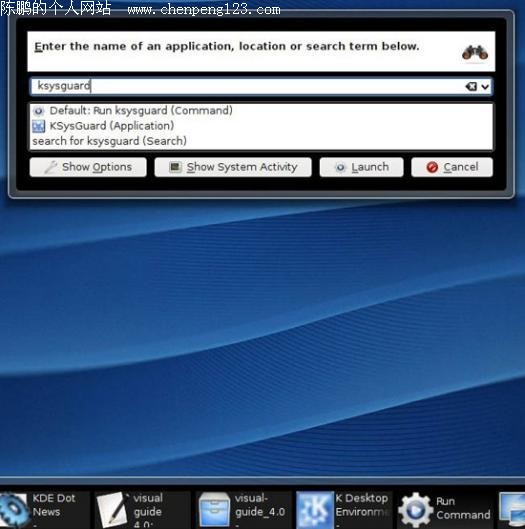Open the visual guide 4.0 editor task
Viewport: 525px width, 529px height.
click(x=142, y=509)
